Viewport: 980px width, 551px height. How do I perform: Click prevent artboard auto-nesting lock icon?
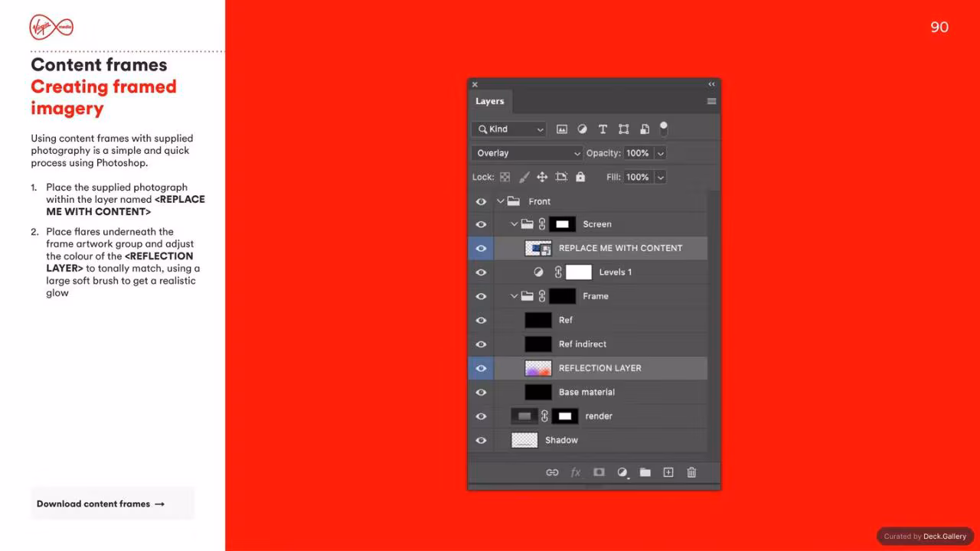(x=561, y=177)
